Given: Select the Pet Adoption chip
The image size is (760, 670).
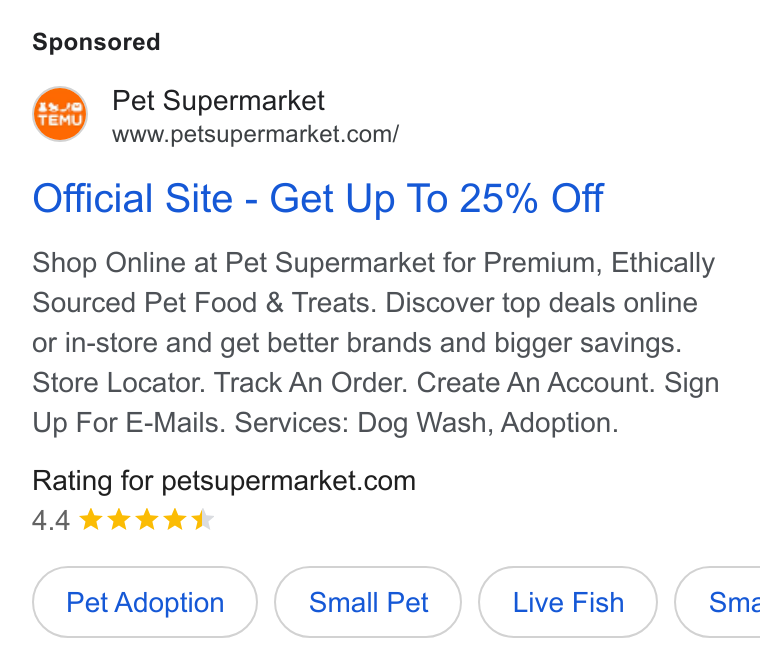Looking at the screenshot, I should tap(145, 602).
